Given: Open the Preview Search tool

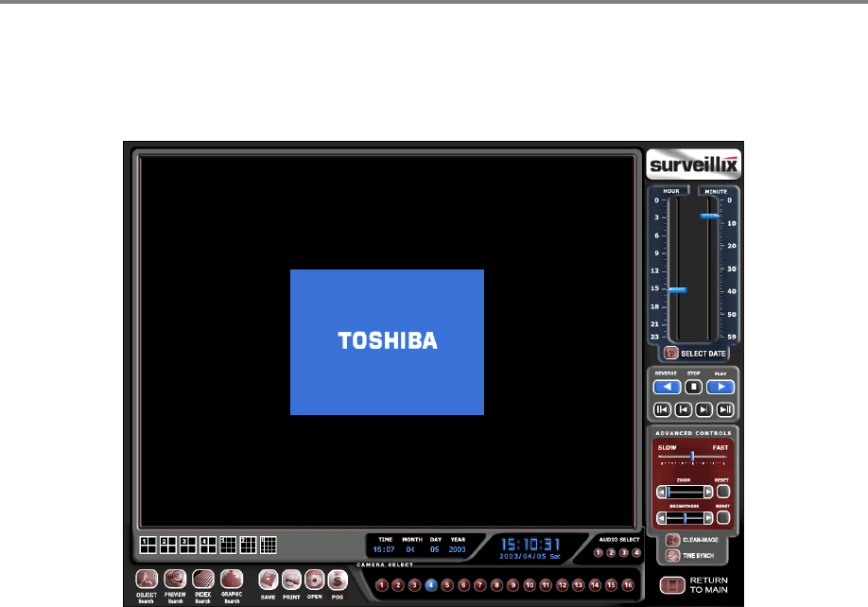Looking at the screenshot, I should click(175, 580).
